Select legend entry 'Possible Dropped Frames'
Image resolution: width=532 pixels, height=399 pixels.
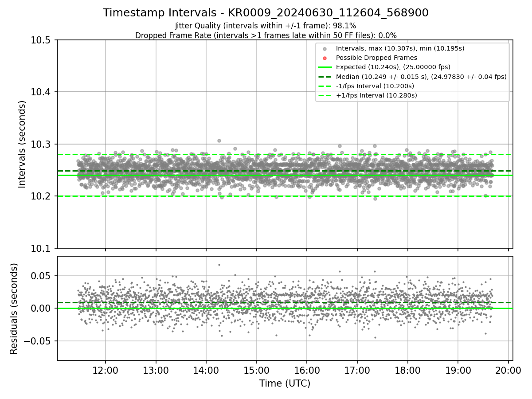[376, 58]
